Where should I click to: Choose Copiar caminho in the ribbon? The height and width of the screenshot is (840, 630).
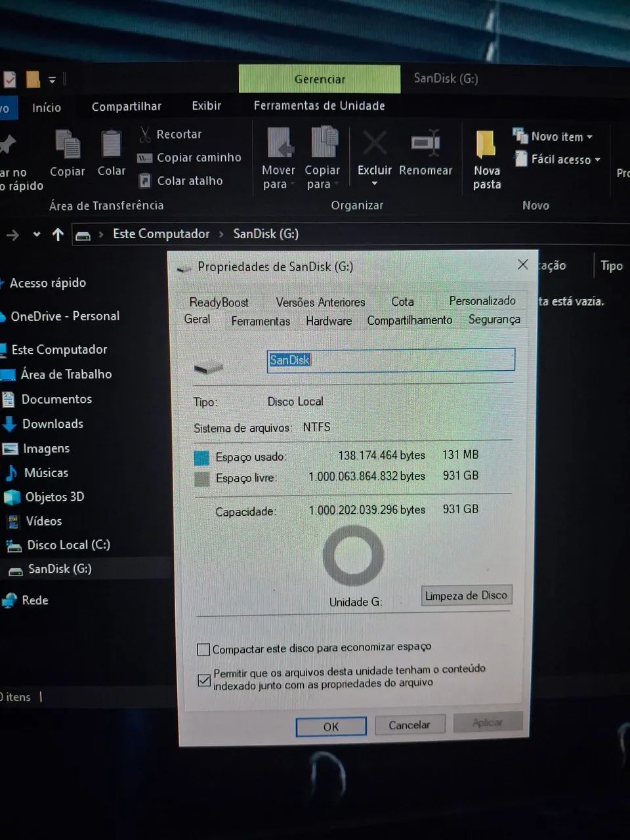pos(189,157)
